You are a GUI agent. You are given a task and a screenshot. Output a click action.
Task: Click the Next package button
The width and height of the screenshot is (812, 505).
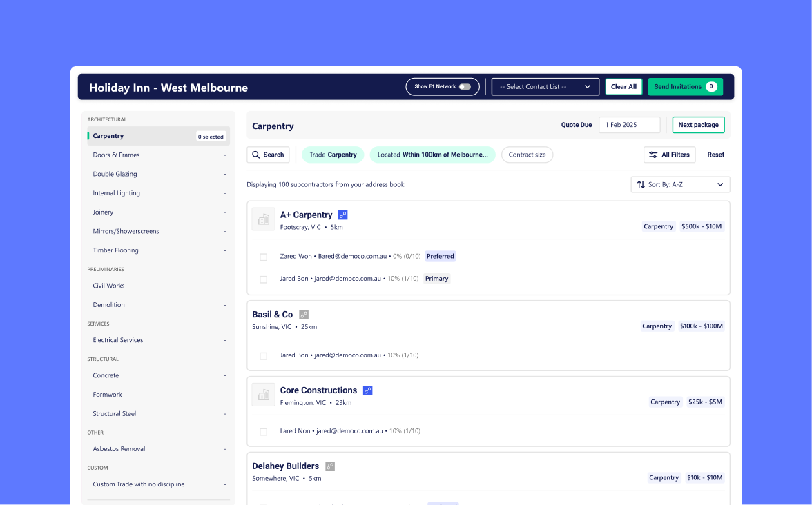[x=698, y=125]
